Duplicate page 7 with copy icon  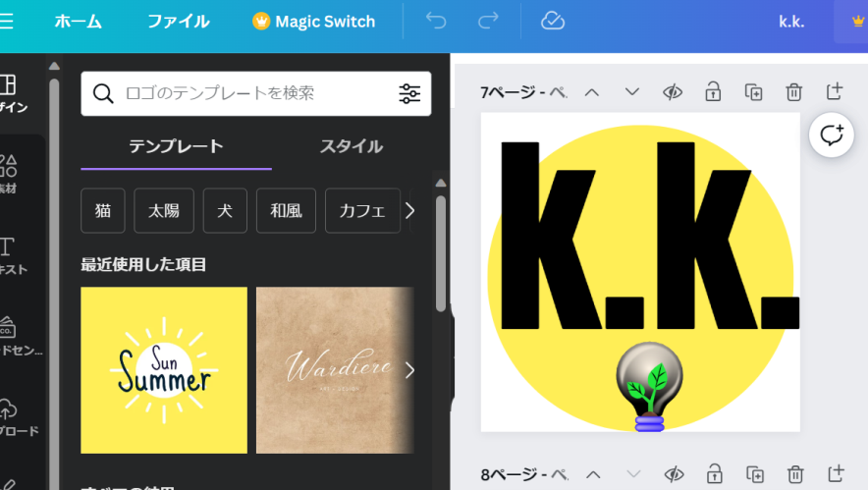click(x=753, y=92)
